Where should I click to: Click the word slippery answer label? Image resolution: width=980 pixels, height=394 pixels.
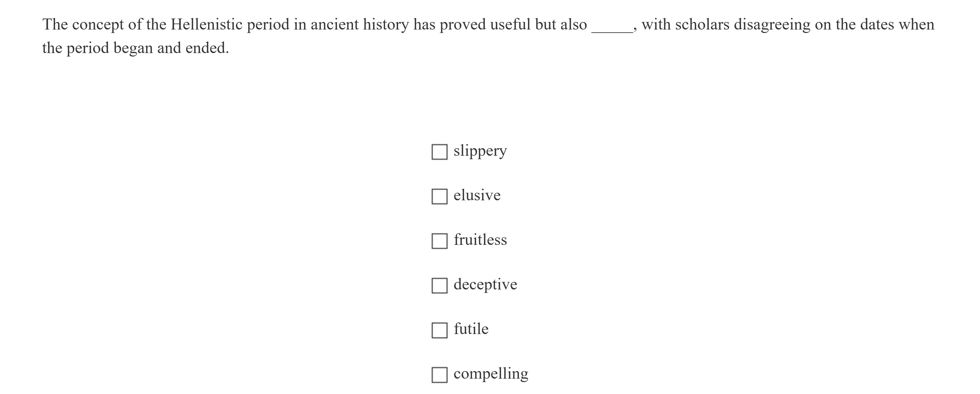[x=480, y=151]
